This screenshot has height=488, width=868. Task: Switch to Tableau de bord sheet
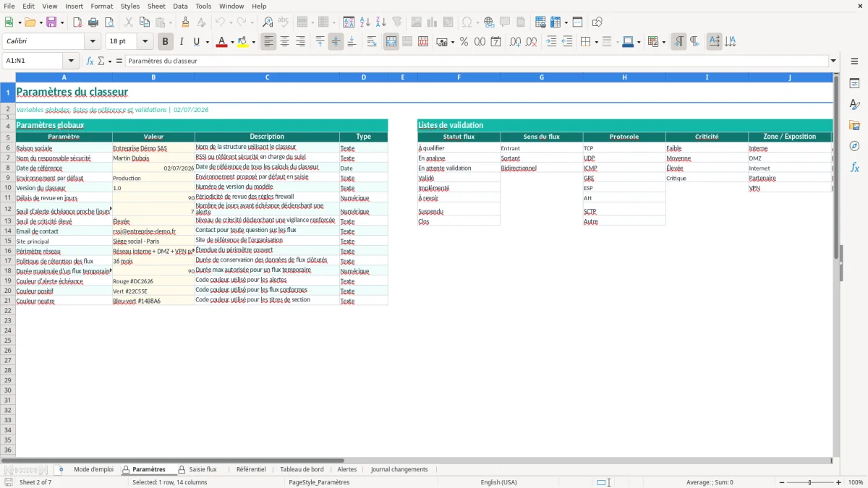[x=302, y=469]
